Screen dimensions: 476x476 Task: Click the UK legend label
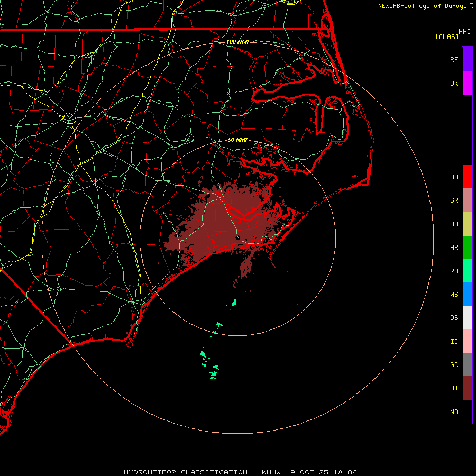[x=454, y=83]
